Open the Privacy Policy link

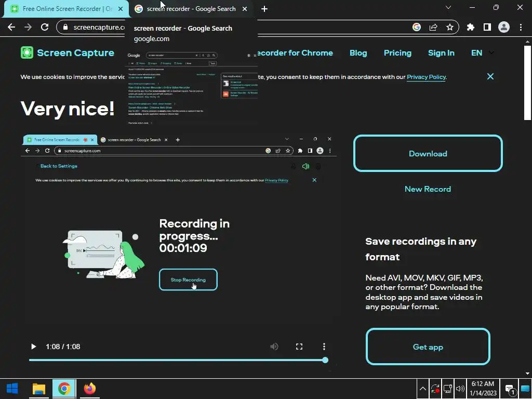pos(426,77)
